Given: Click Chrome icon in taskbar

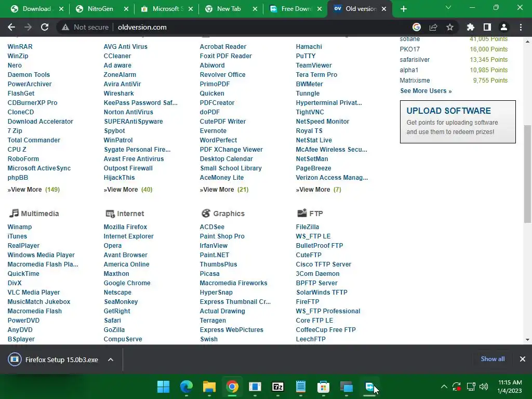Looking at the screenshot, I should pos(232,387).
